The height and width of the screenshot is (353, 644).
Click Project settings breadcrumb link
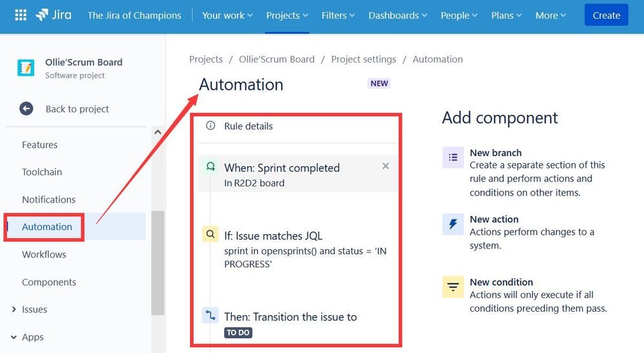click(x=364, y=59)
